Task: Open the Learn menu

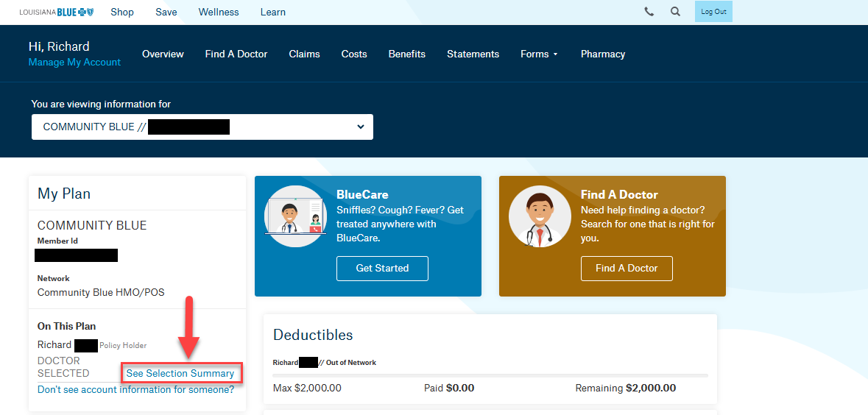Action: (273, 12)
